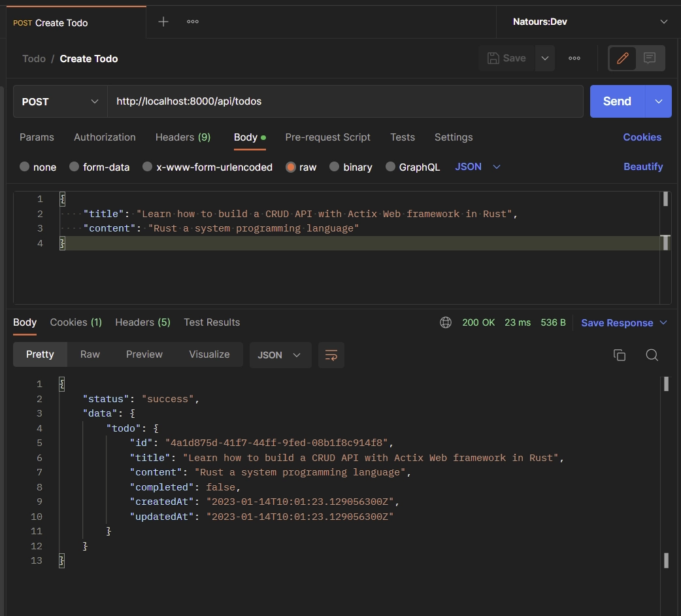This screenshot has width=681, height=616.
Task: Open the comments icon next to pencil
Action: 650,58
